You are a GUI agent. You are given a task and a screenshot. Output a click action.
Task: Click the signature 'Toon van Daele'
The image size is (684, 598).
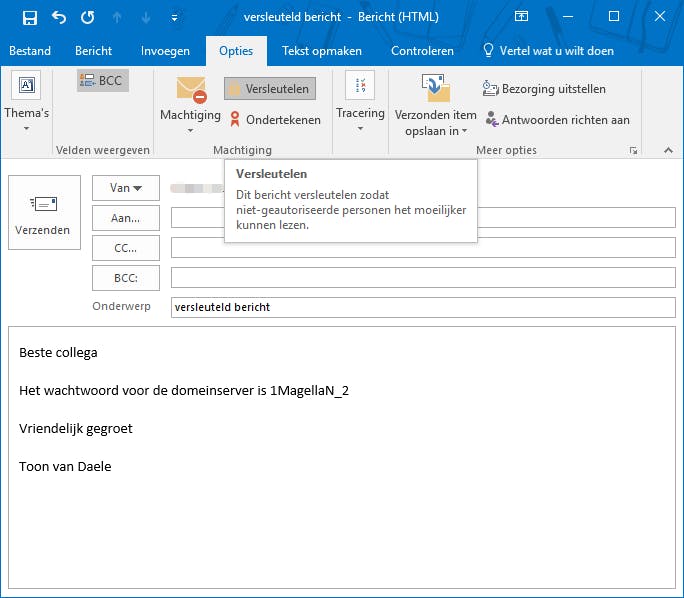point(65,466)
